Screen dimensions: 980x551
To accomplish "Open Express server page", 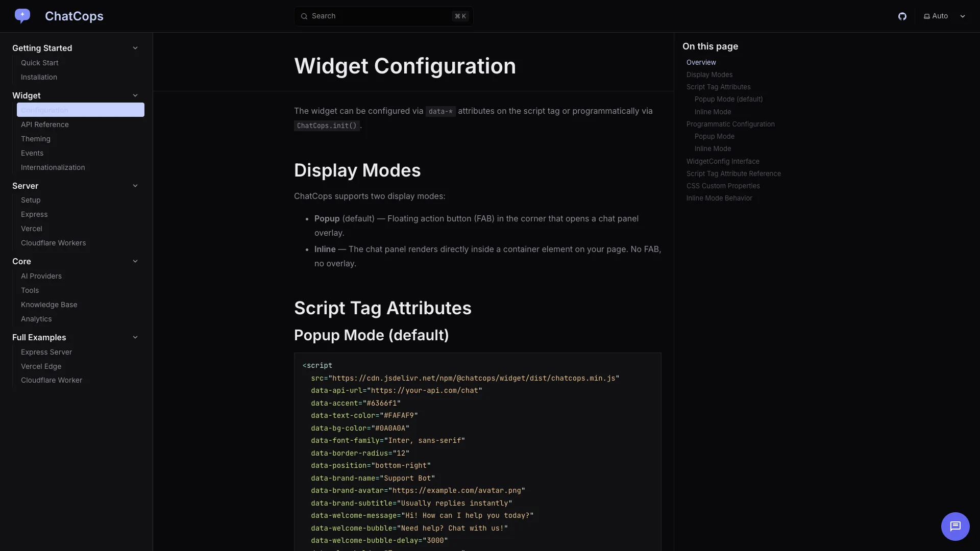I will tap(34, 214).
